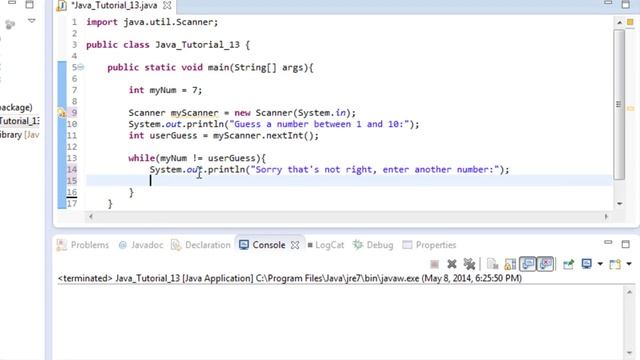Remove all terminated launches with double X icon
This screenshot has width=640, height=360.
pyautogui.click(x=469, y=264)
